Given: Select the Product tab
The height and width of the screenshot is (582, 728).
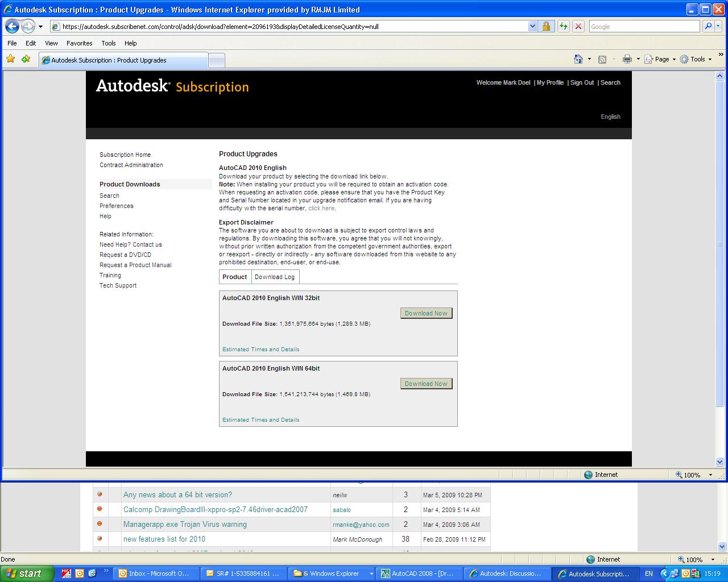Looking at the screenshot, I should [x=235, y=277].
